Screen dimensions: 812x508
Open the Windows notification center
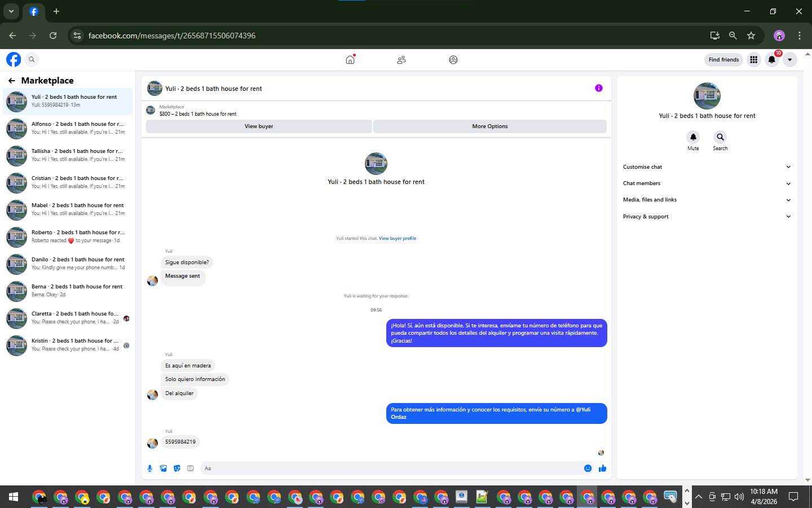[793, 497]
